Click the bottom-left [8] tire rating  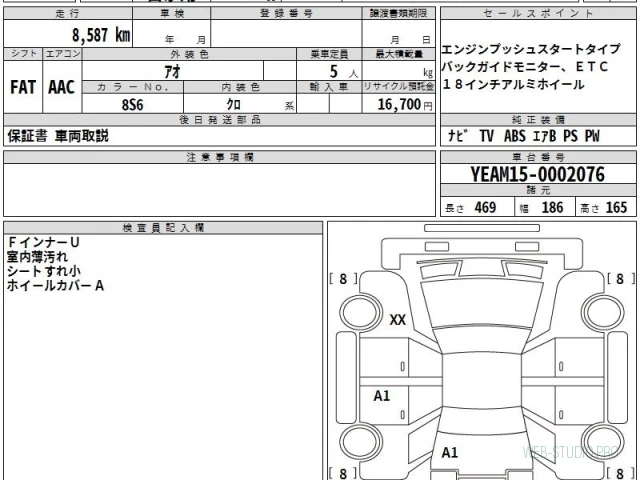343,473
